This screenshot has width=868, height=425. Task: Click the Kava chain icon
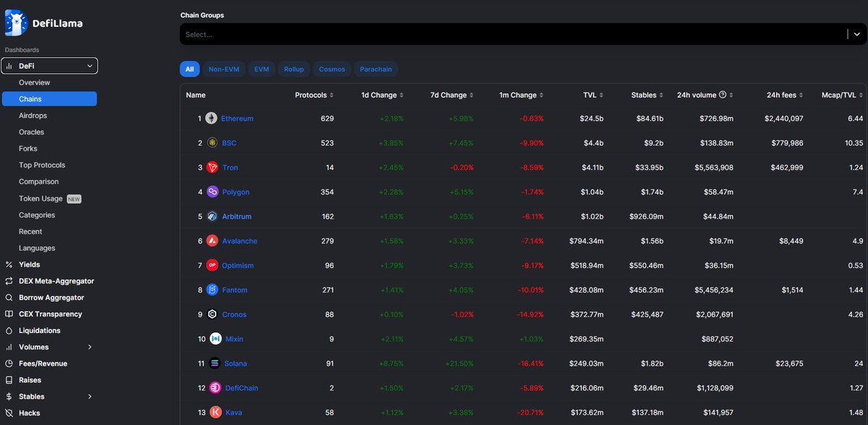[216, 413]
